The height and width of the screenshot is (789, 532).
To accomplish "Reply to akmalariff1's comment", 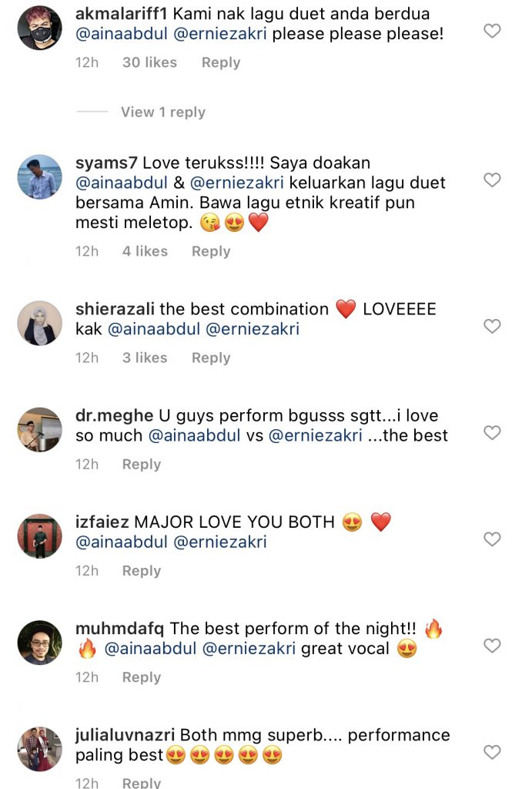I will pos(221,62).
